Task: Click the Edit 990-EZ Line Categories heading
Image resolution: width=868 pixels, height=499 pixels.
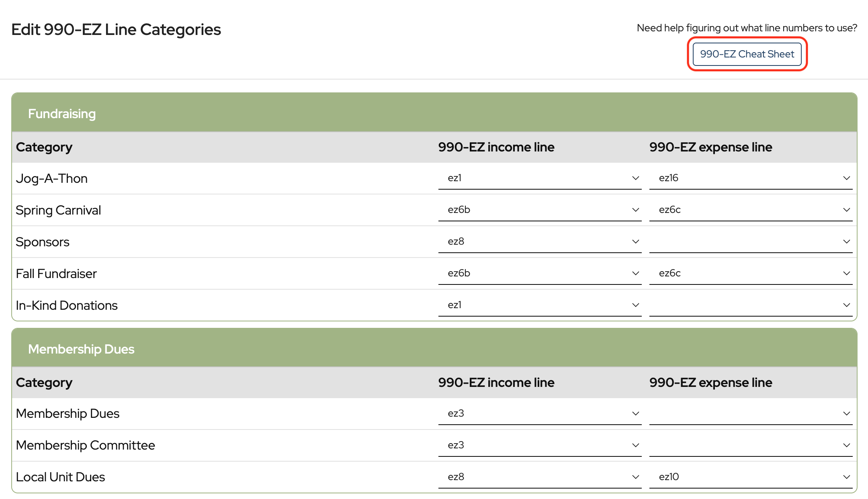Action: 116,30
